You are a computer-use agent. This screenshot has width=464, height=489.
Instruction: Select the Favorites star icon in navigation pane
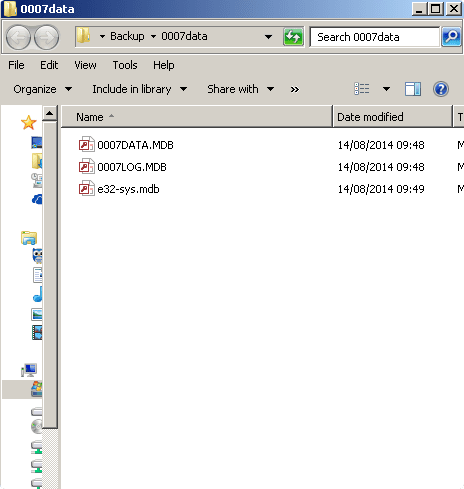pos(29,123)
